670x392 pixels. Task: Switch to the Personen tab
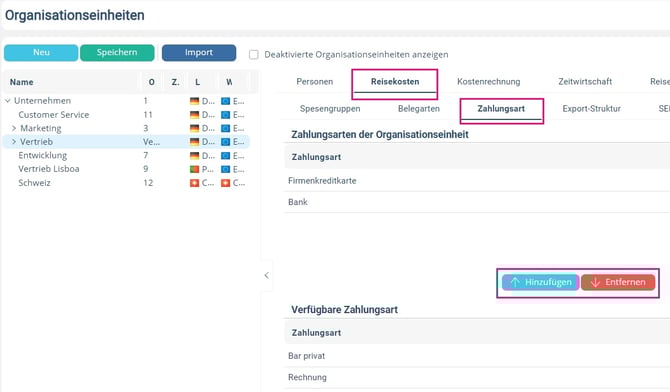click(314, 82)
